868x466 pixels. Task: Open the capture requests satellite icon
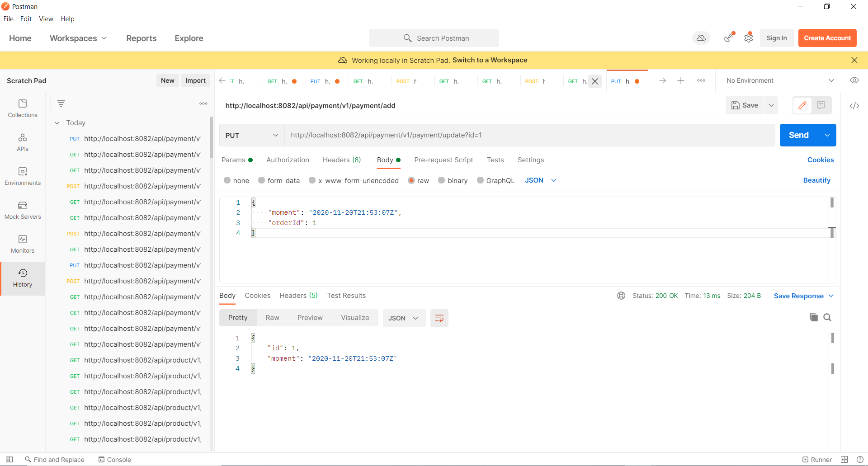[729, 38]
